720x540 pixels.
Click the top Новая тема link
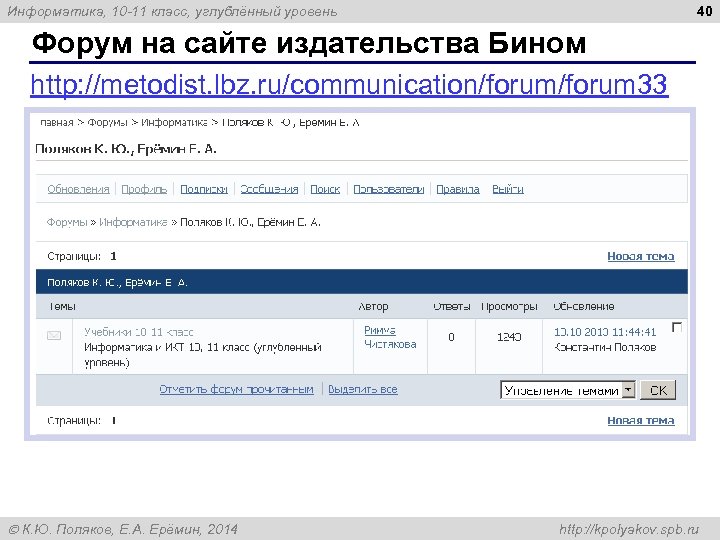[x=641, y=256]
